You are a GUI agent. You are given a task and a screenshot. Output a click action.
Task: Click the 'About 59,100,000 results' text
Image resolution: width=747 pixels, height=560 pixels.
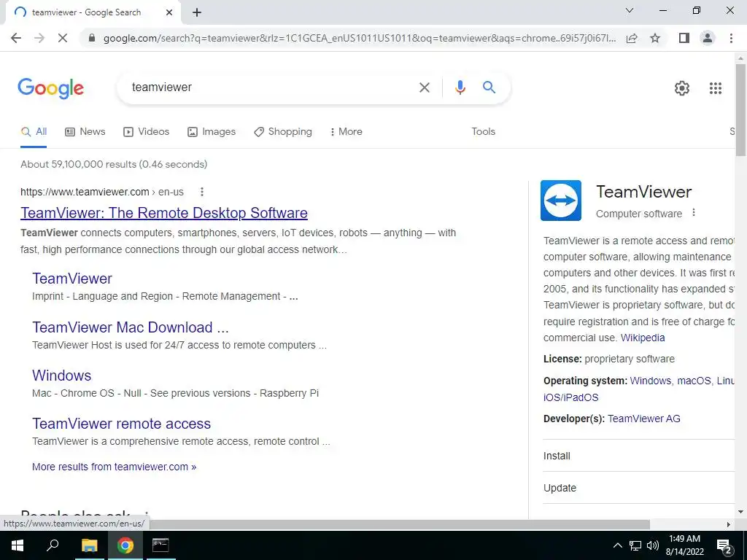point(114,165)
